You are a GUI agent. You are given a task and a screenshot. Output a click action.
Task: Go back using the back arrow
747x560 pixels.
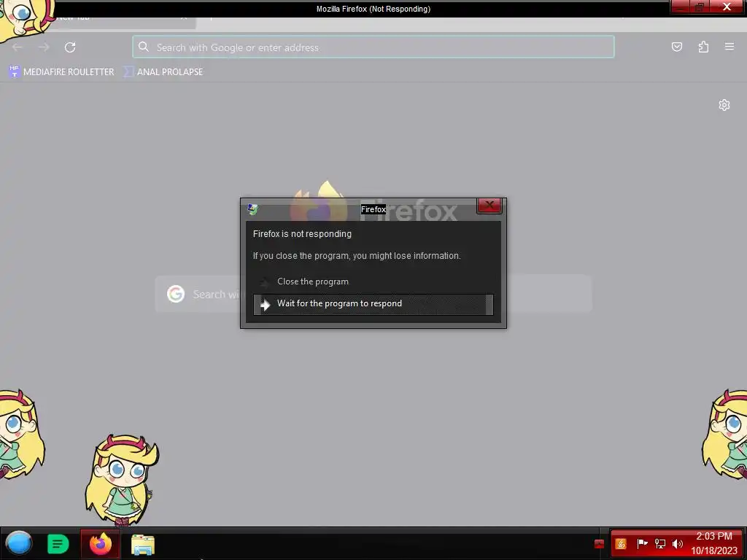pyautogui.click(x=18, y=47)
